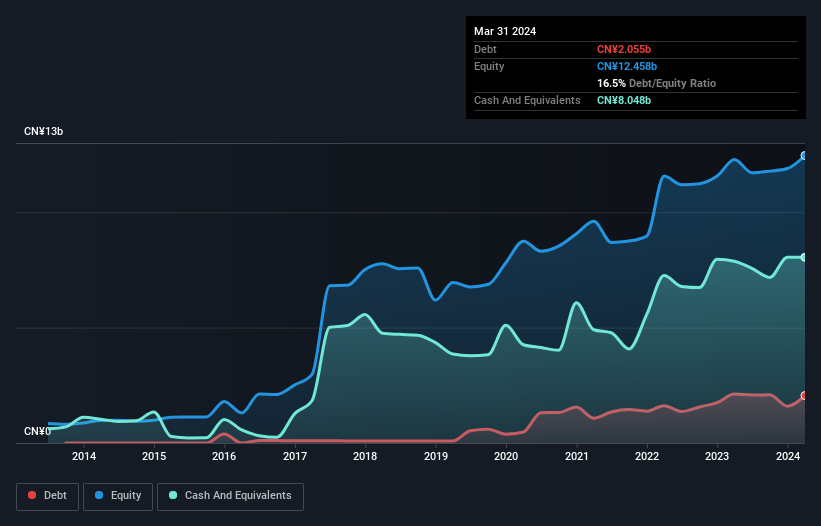The height and width of the screenshot is (526, 821).
Task: Click the 2021 x-axis label
Action: click(x=576, y=456)
